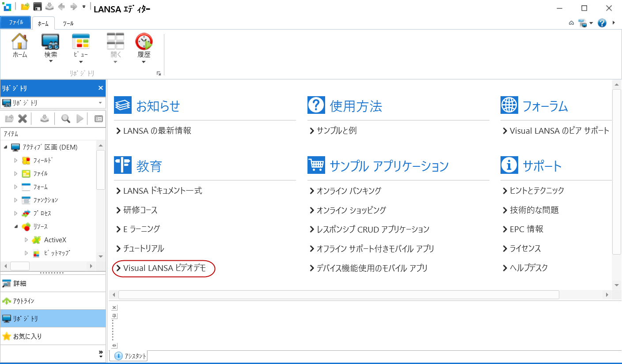Open the サンプルと例 link
Screen dimensions: 622x364
[x=337, y=131]
